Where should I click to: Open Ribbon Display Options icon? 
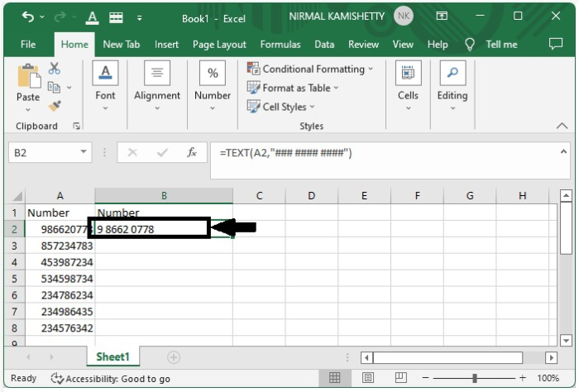pyautogui.click(x=442, y=16)
